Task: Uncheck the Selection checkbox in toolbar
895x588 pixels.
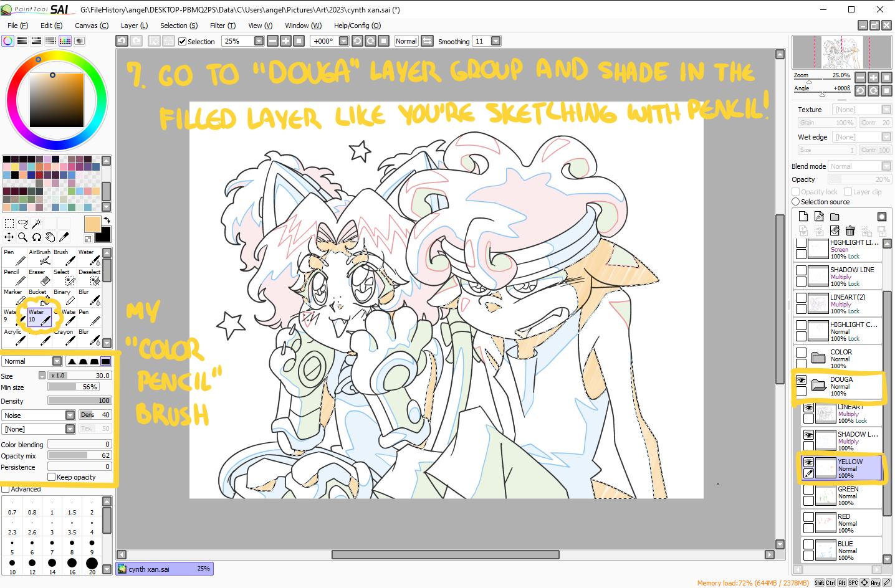Action: click(183, 42)
